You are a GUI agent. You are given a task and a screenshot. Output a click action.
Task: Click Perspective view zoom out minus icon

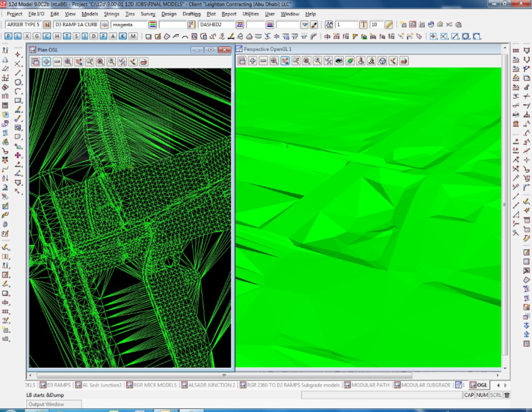263,61
